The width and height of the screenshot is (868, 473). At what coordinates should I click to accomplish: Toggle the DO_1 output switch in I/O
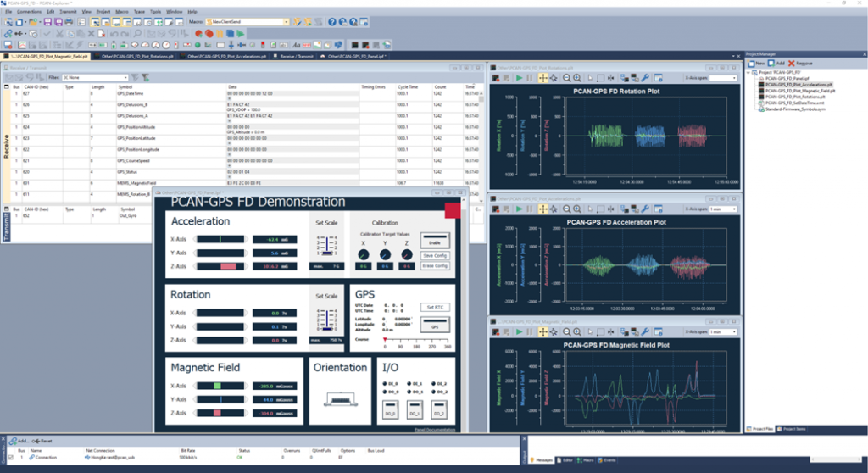[415, 410]
